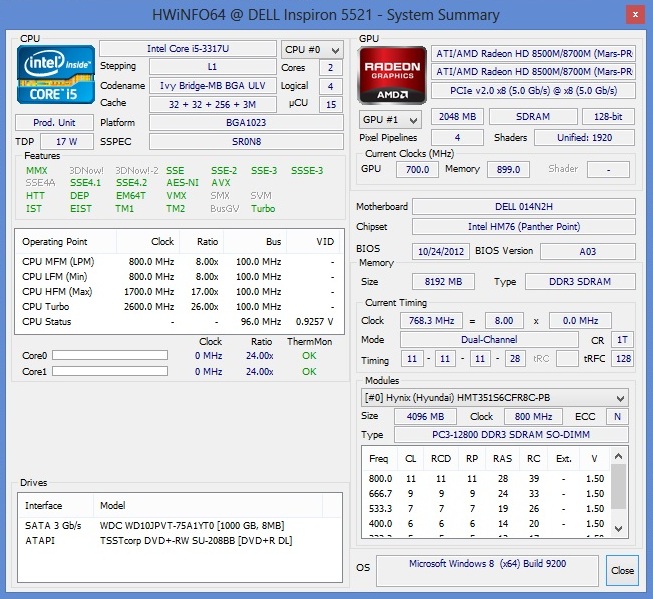Image resolution: width=653 pixels, height=599 pixels.
Task: Click the DDR3 SDRAM memory type field
Action: (580, 282)
